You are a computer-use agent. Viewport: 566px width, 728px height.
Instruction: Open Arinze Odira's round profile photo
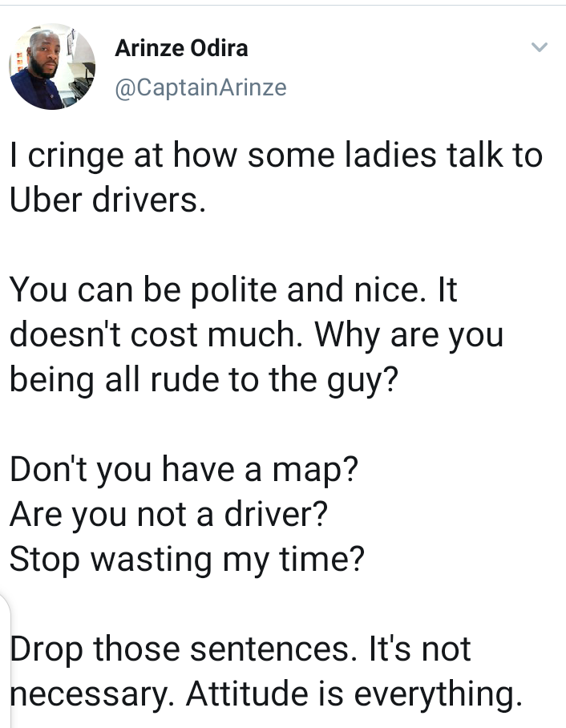tap(52, 67)
